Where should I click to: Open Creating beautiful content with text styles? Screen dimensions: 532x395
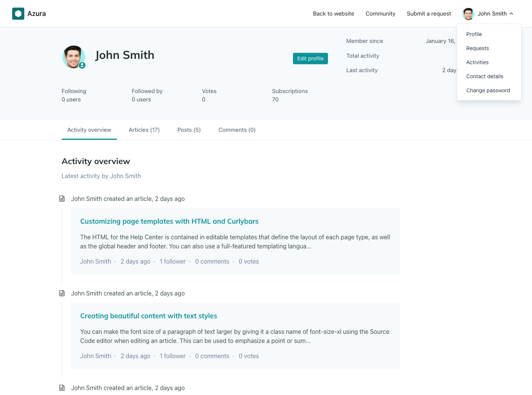(149, 316)
